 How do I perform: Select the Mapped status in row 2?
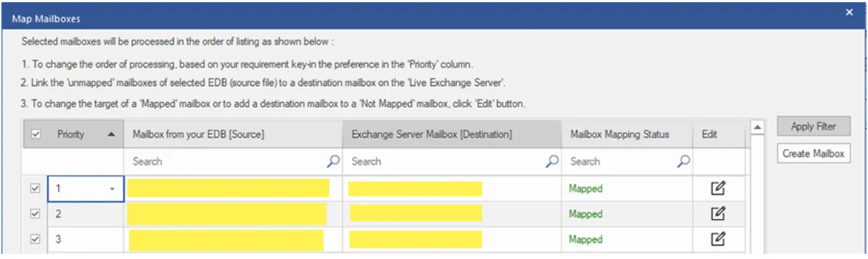(x=585, y=214)
